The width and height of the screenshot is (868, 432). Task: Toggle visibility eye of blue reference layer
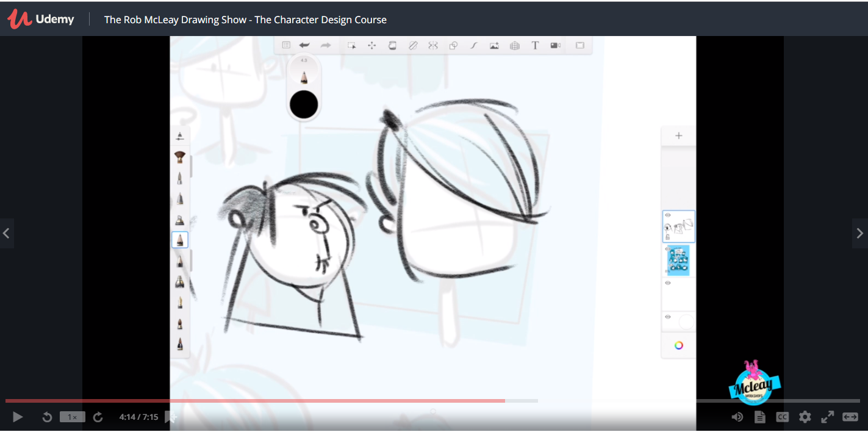pos(668,249)
